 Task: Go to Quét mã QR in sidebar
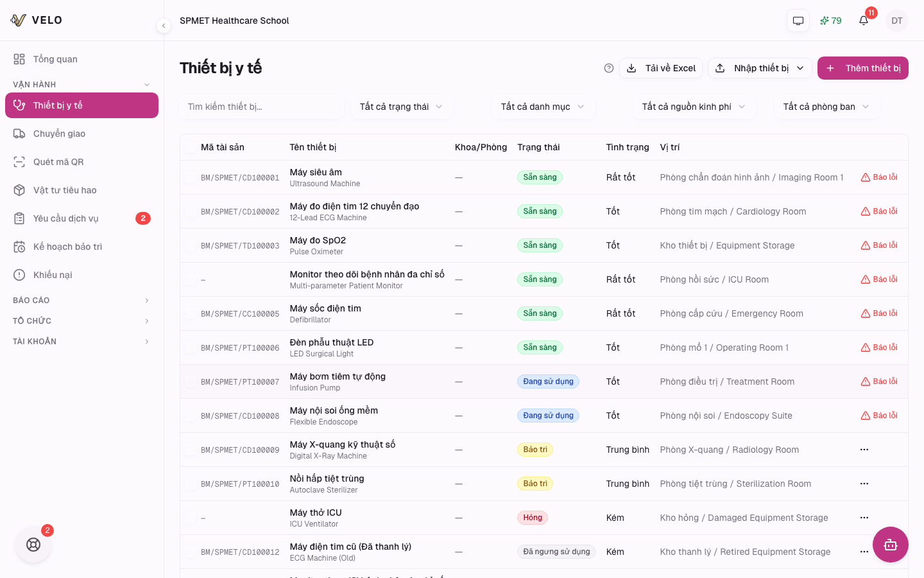coord(58,162)
